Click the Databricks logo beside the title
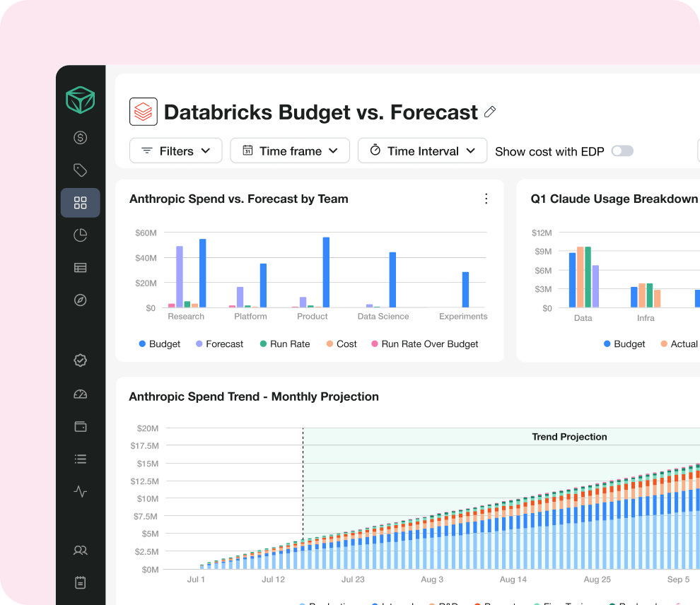The image size is (700, 605). [144, 112]
